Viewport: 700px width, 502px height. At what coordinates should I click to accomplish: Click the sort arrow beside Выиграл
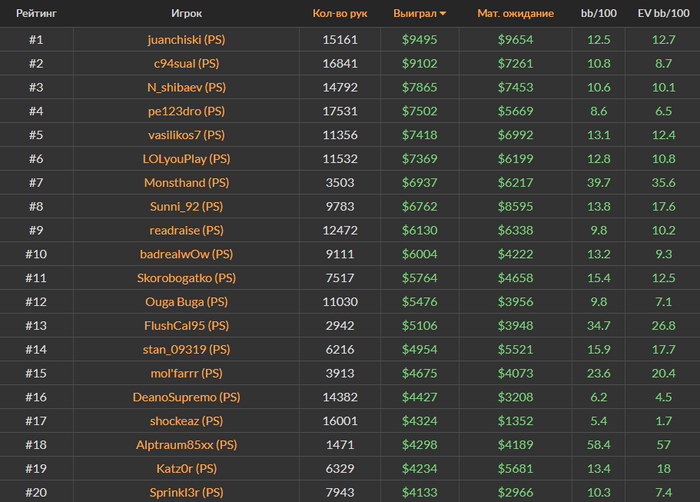[443, 14]
